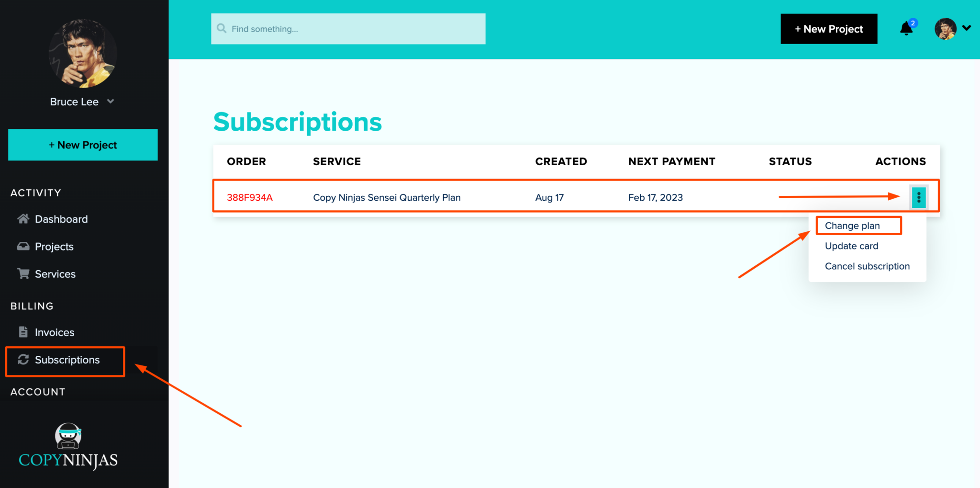Image resolution: width=980 pixels, height=488 pixels.
Task: Click the Dashboard home icon
Action: 23,219
